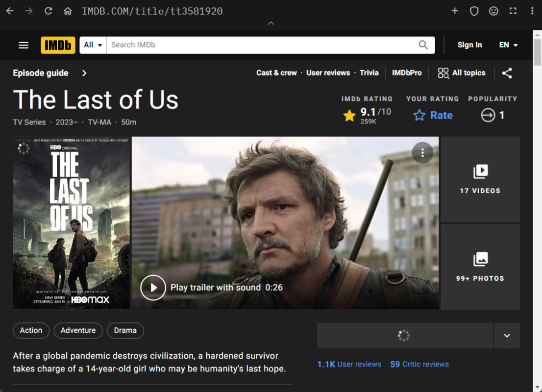Click the loading watchlist button
Image resolution: width=542 pixels, height=392 pixels.
[405, 335]
